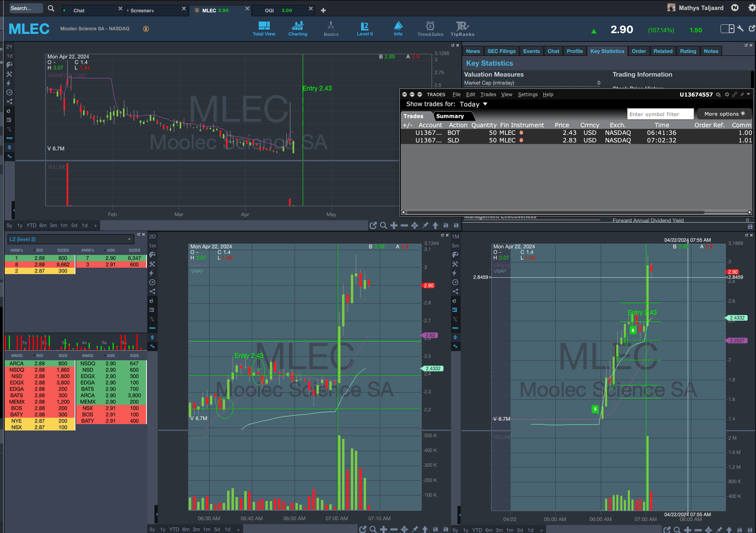
Task: Open the Charting view
Action: pos(297,29)
